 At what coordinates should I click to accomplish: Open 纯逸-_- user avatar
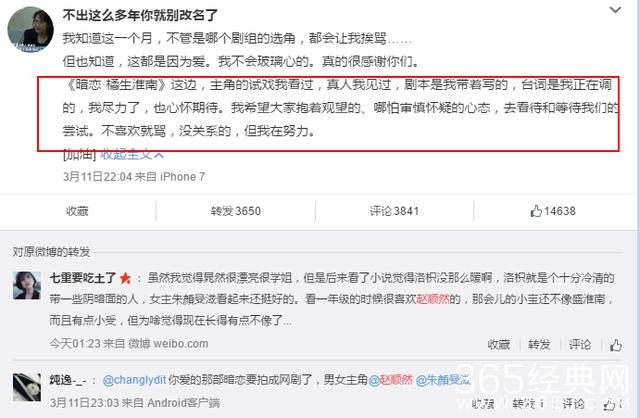coord(27,387)
